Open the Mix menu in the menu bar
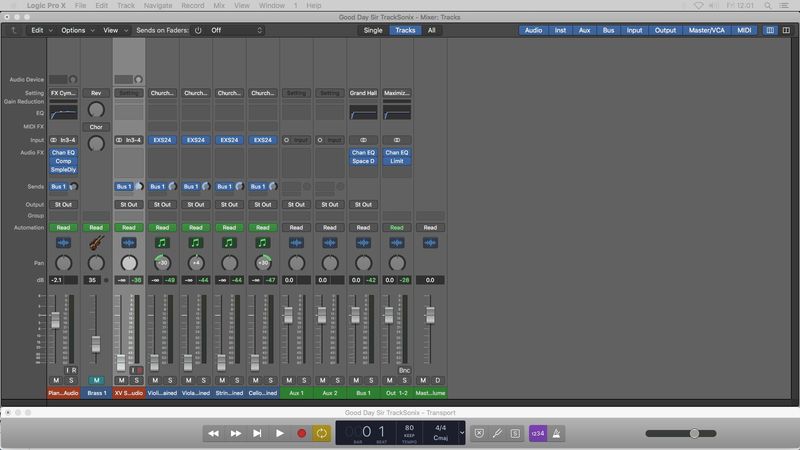Screen dimensions: 800x450 pos(219,6)
